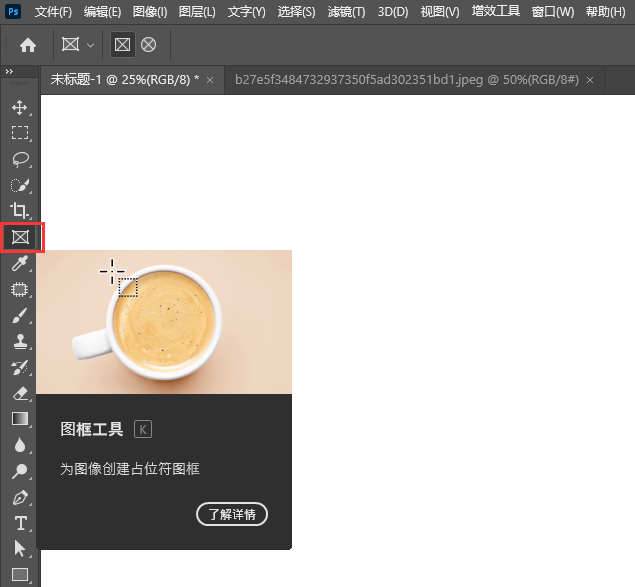Select the Lasso tool
The width and height of the screenshot is (635, 587).
[19, 160]
